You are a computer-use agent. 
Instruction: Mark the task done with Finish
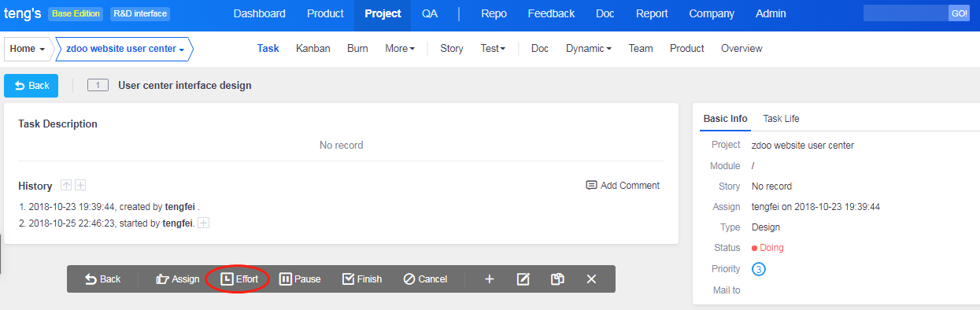348,279
